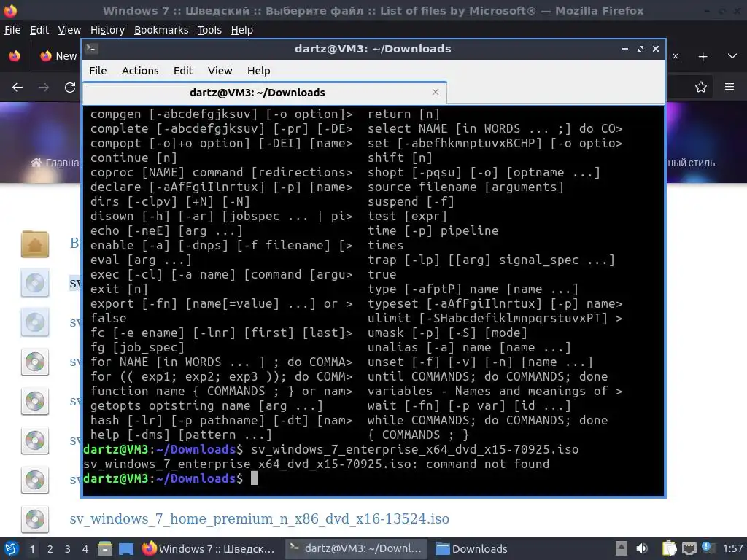Open the terminal File menu
The width and height of the screenshot is (747, 560).
[x=98, y=71]
